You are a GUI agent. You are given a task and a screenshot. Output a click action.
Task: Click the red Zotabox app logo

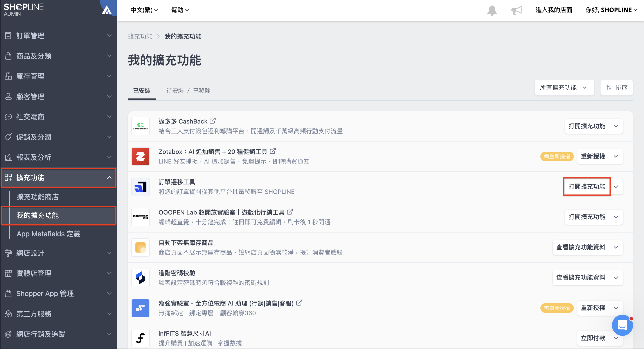pyautogui.click(x=140, y=156)
